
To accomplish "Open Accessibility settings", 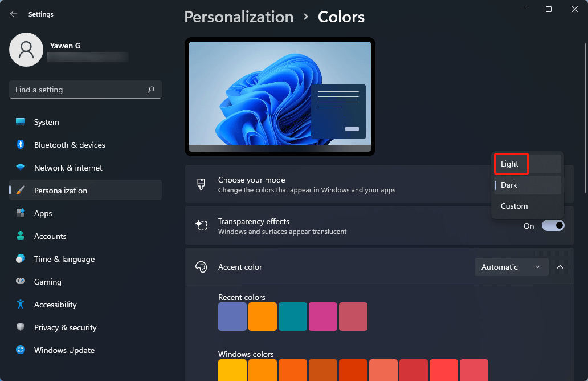I will pyautogui.click(x=21, y=305).
